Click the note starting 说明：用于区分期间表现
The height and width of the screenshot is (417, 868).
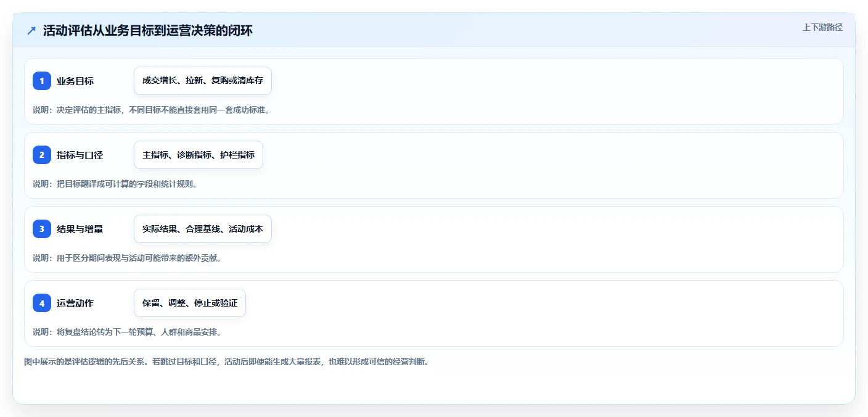point(127,258)
